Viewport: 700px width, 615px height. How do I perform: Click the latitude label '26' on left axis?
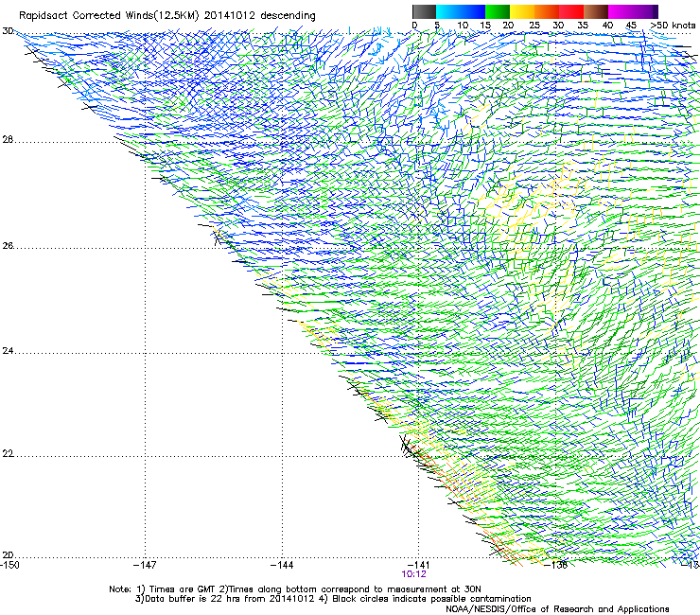tap(8, 246)
